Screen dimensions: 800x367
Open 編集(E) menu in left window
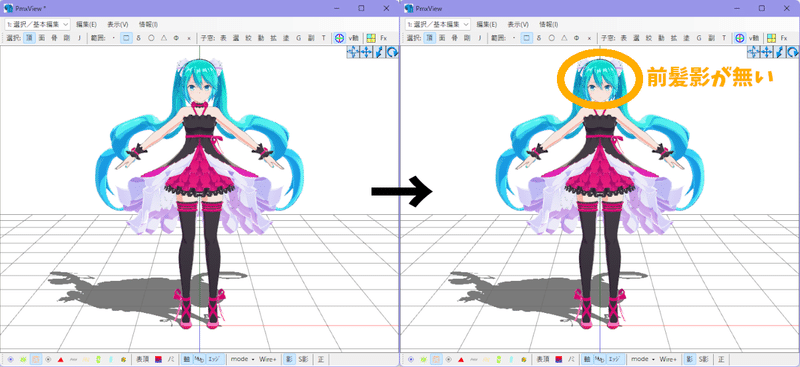click(x=86, y=24)
